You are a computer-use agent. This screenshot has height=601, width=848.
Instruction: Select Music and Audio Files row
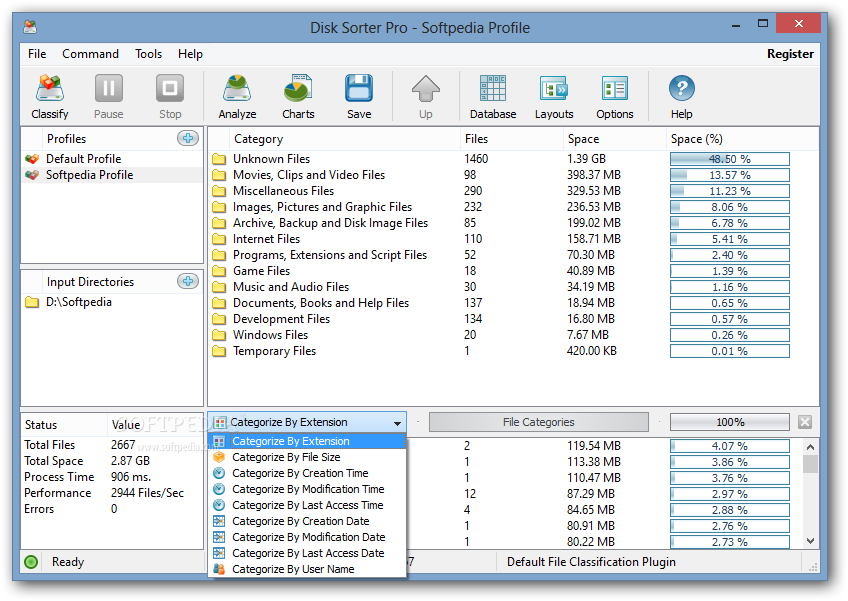tap(513, 287)
